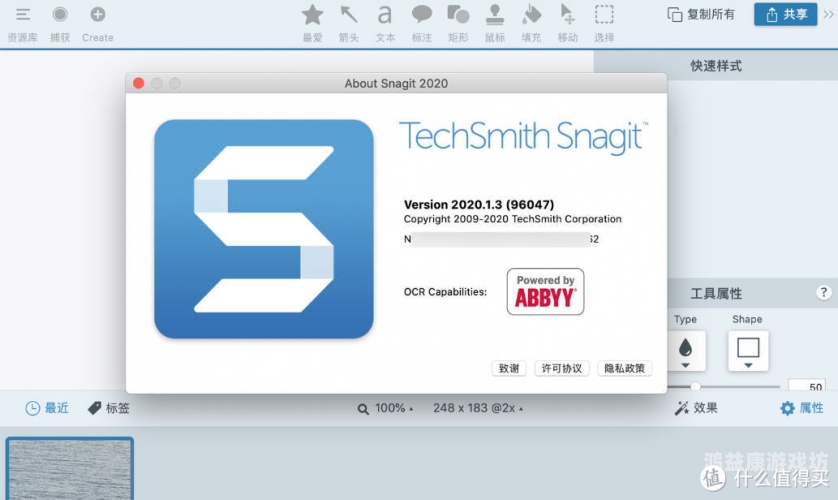Start a capture with the 捕获 button
838x500 pixels.
coord(60,14)
